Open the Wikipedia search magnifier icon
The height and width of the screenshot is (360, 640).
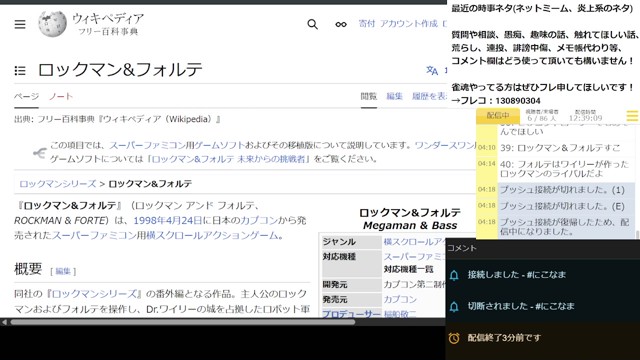click(x=313, y=24)
